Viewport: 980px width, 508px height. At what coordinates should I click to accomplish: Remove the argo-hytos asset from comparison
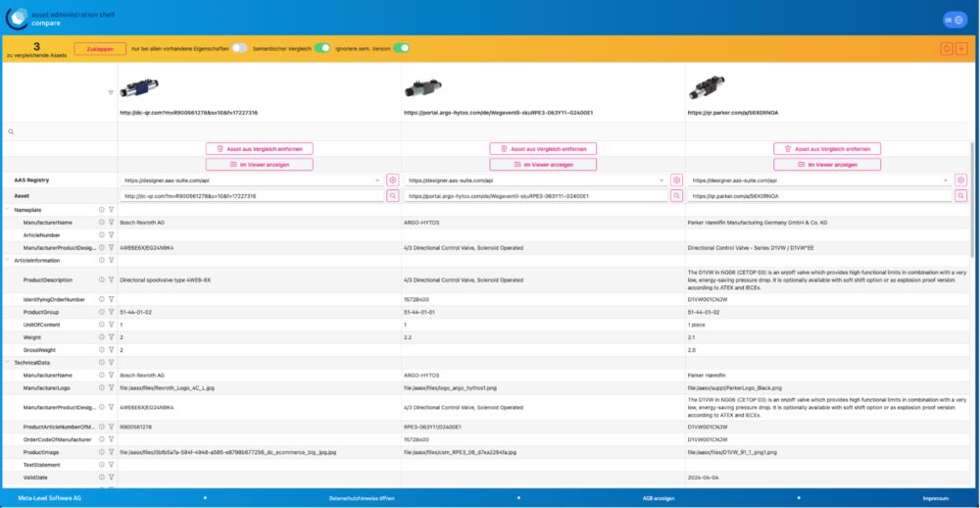[543, 149]
